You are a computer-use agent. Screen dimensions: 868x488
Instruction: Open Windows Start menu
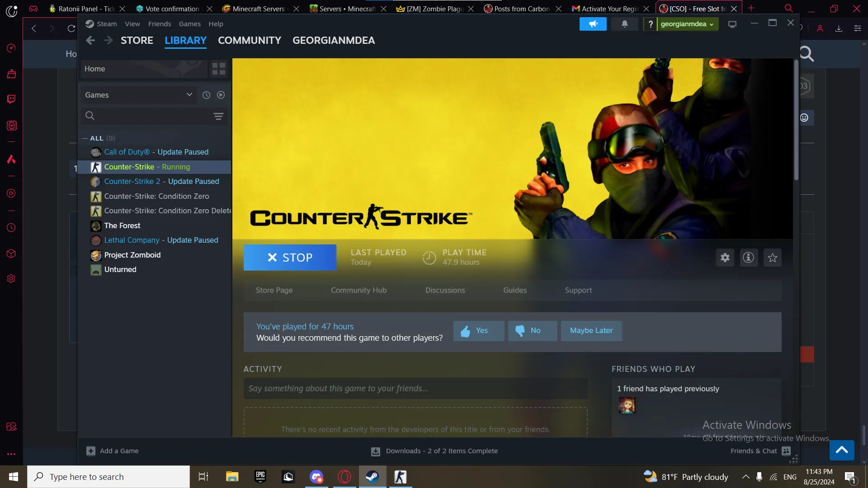pos(14,477)
